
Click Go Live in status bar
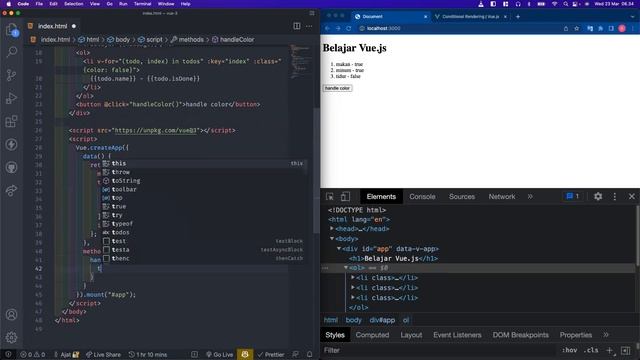click(219, 355)
